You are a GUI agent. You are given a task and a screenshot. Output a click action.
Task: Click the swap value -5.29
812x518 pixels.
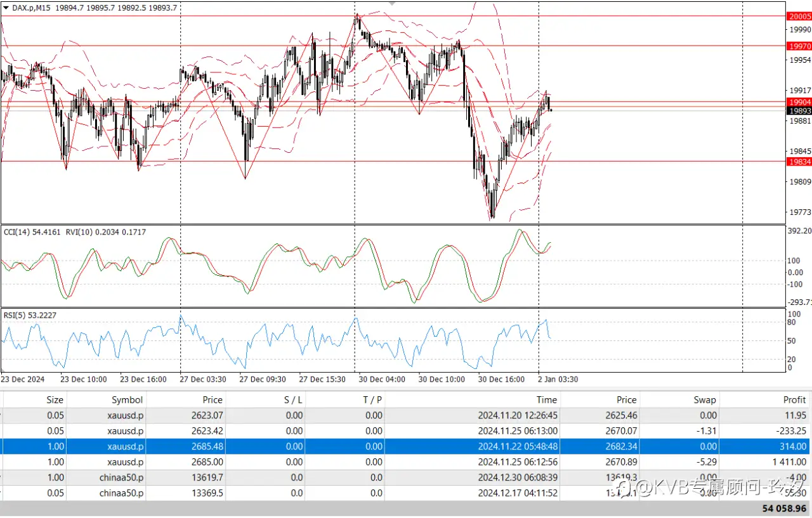[707, 462]
